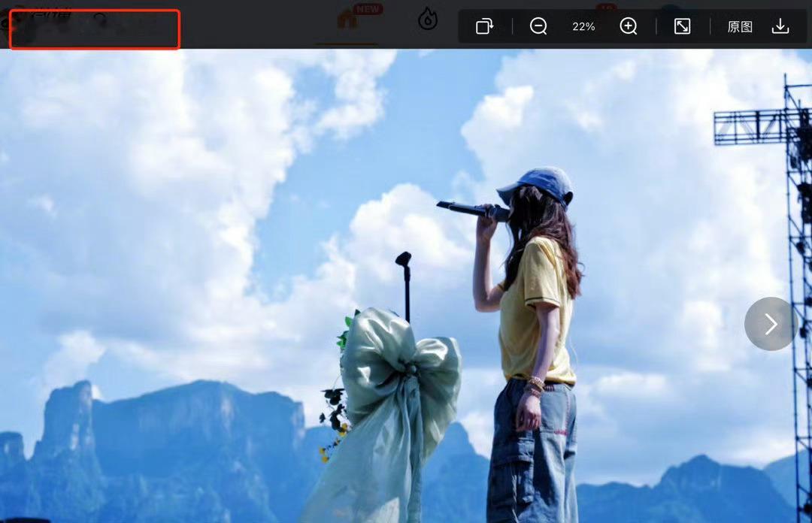Download the image with the download icon

[780, 26]
